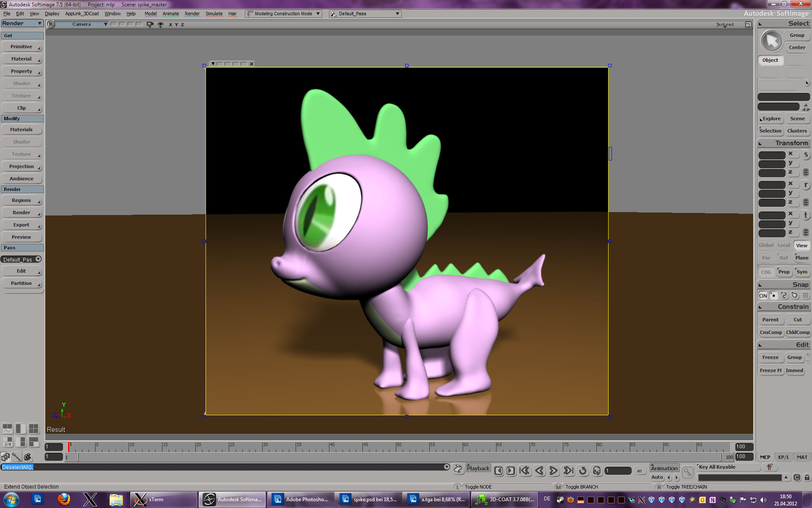The height and width of the screenshot is (508, 812).
Task: Open the palette toolbar icon
Action: [27, 457]
